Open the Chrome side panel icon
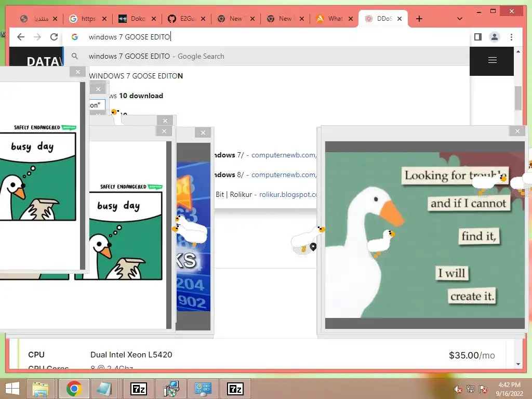 pyautogui.click(x=478, y=37)
